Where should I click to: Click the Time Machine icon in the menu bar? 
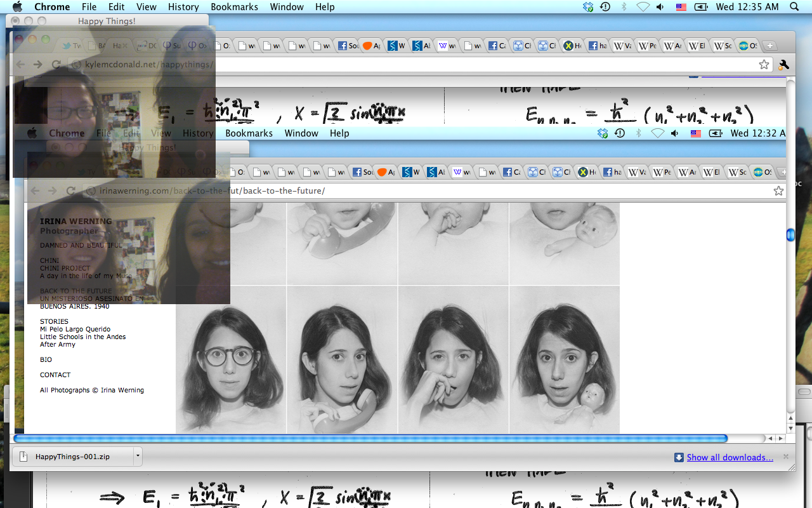pos(605,7)
